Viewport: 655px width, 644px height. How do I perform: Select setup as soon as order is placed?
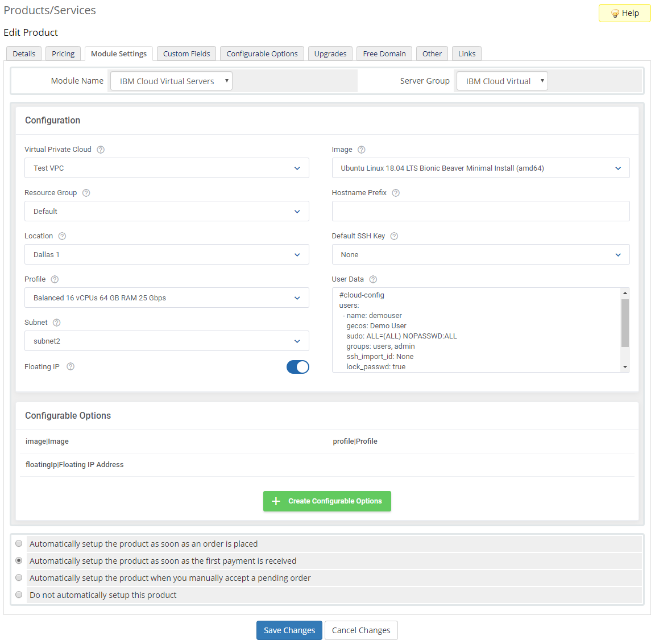tap(19, 543)
